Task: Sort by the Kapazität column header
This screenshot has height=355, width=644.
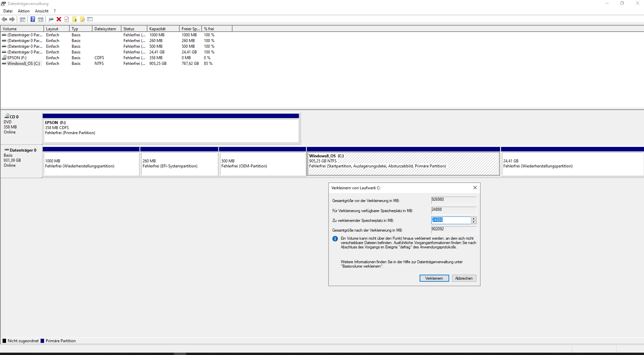Action: 163,29
